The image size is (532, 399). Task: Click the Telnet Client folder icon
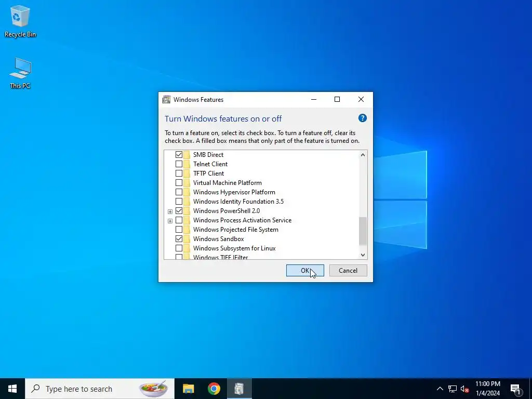tap(187, 164)
